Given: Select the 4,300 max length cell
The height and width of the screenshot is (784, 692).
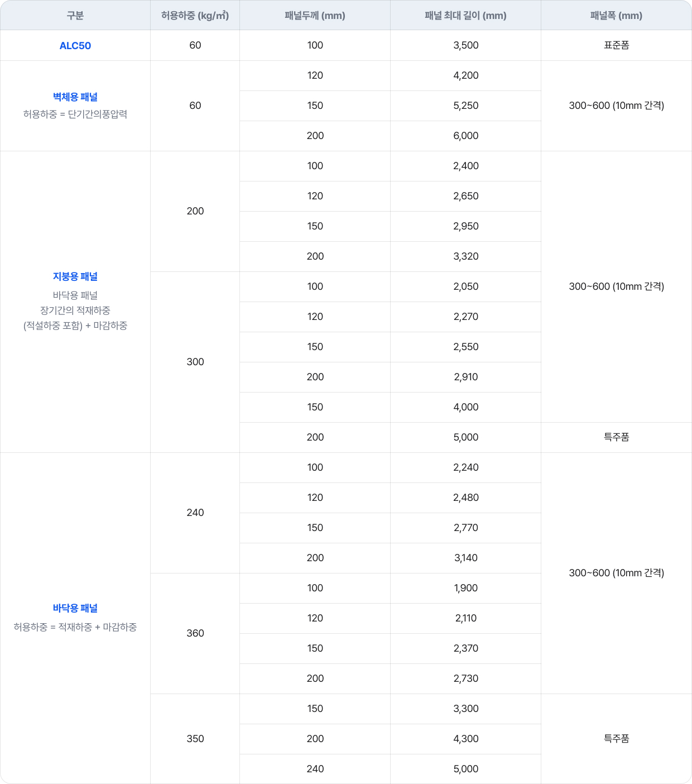Looking at the screenshot, I should 465,739.
